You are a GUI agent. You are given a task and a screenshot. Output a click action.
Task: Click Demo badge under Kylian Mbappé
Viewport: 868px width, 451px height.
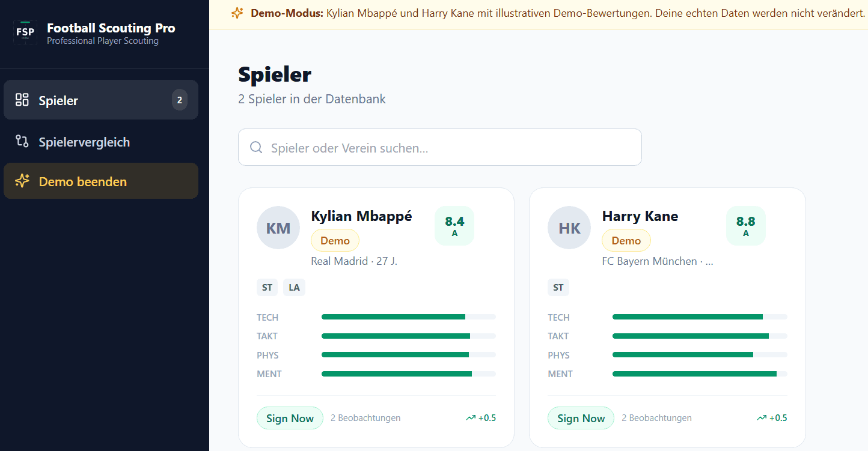(x=335, y=240)
